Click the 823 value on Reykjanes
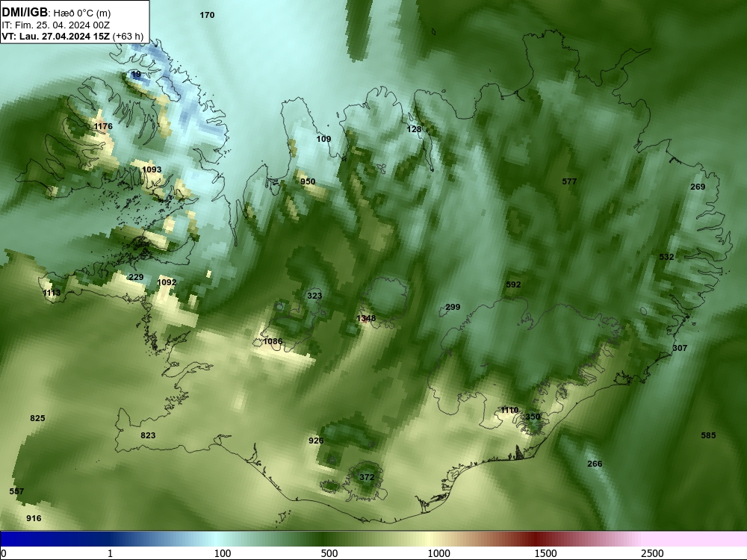 coord(148,435)
